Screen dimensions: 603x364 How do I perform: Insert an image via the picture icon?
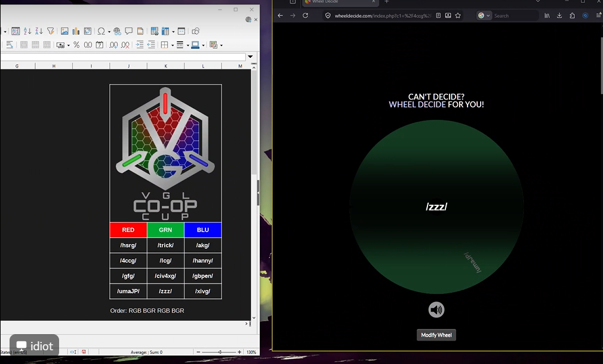click(64, 31)
